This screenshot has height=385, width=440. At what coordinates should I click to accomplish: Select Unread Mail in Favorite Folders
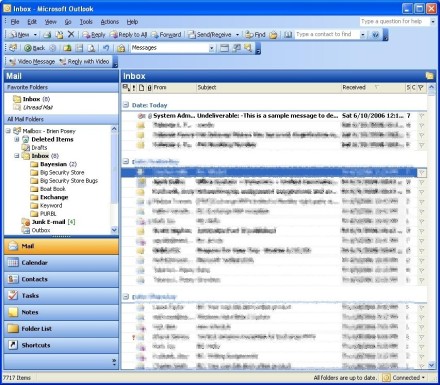tap(33, 107)
